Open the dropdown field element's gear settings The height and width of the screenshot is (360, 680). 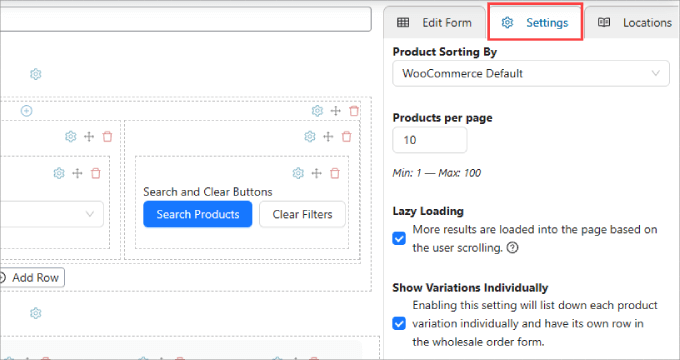pyautogui.click(x=59, y=173)
